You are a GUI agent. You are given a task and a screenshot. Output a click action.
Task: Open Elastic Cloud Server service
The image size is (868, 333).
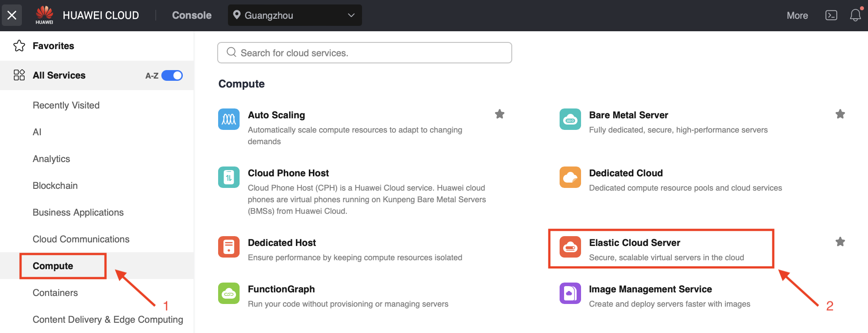coord(634,243)
